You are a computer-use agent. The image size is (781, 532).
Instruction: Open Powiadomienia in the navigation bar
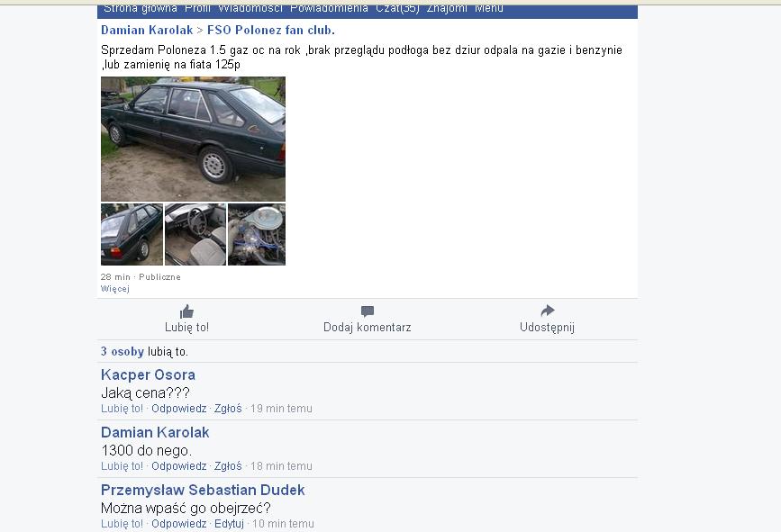pyautogui.click(x=329, y=8)
